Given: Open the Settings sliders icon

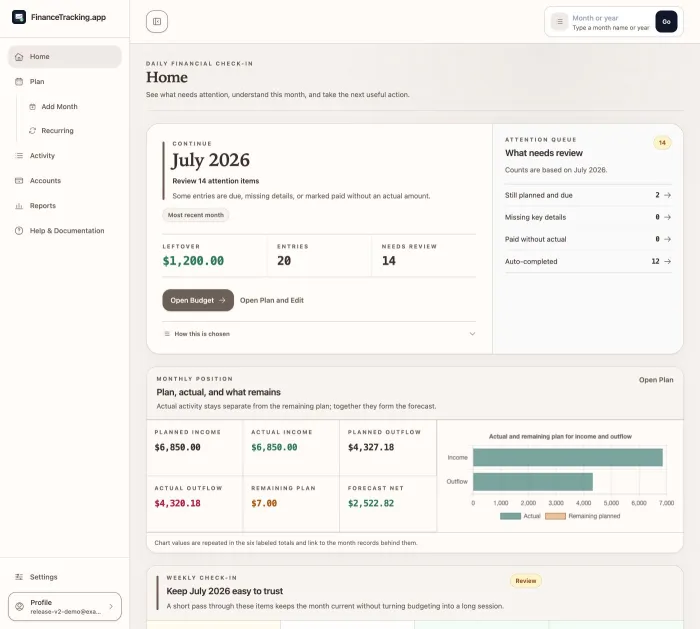Looking at the screenshot, I should tap(19, 577).
